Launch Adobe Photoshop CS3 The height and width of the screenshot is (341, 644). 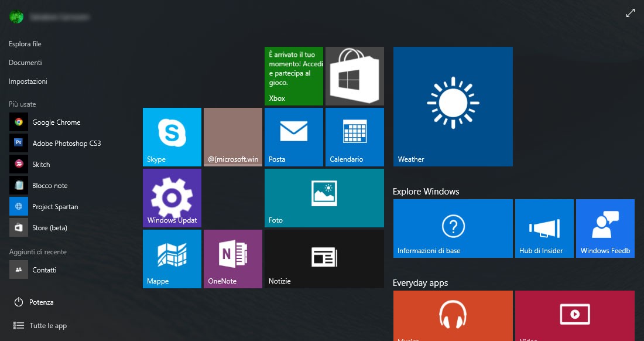tap(56, 143)
